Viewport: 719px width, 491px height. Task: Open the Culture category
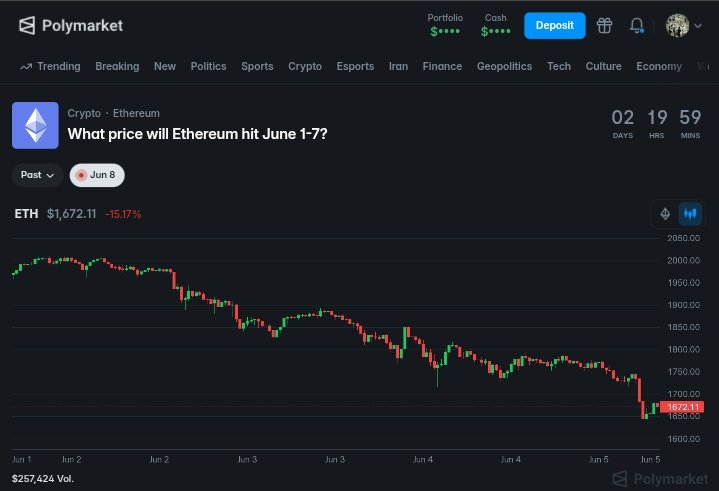tap(603, 66)
